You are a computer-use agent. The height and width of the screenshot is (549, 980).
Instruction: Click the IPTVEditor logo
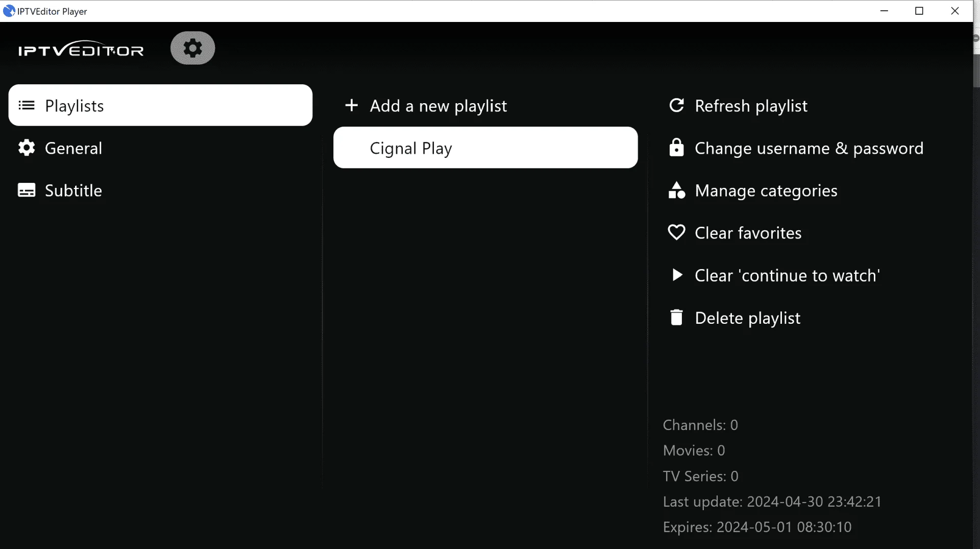point(81,49)
